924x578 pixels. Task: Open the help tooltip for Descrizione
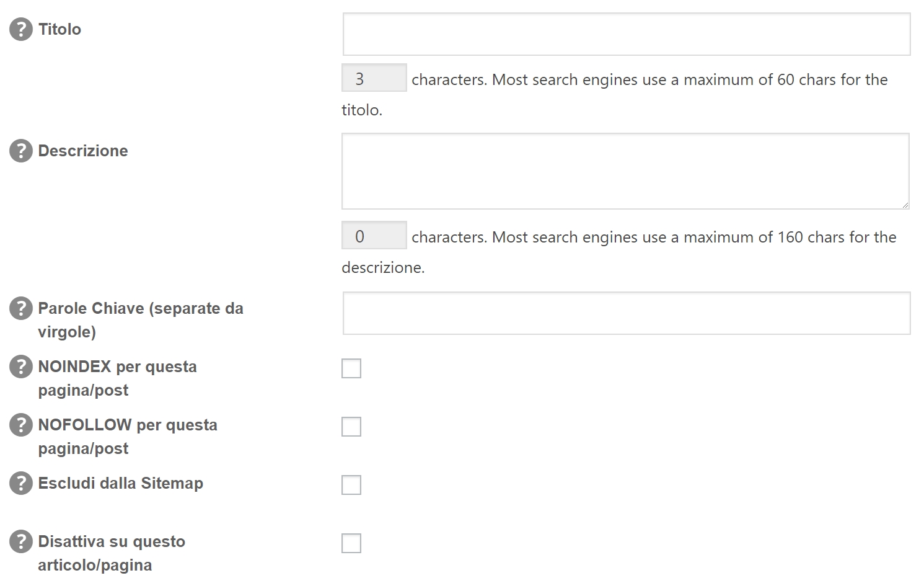tap(20, 151)
